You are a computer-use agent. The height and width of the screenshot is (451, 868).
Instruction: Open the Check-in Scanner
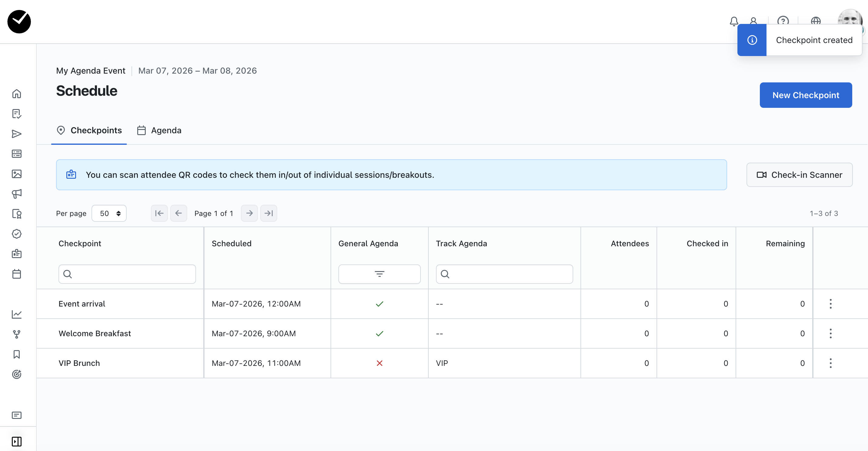click(x=799, y=175)
